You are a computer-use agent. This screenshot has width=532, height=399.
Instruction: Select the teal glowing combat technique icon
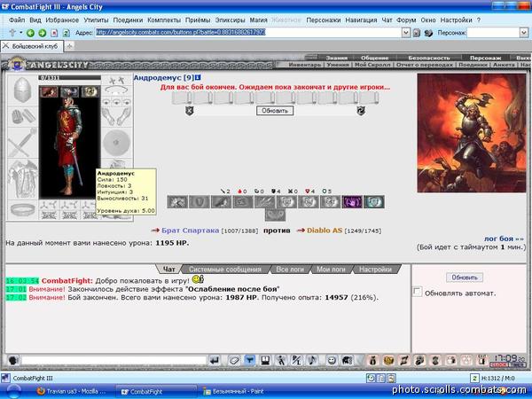[374, 202]
